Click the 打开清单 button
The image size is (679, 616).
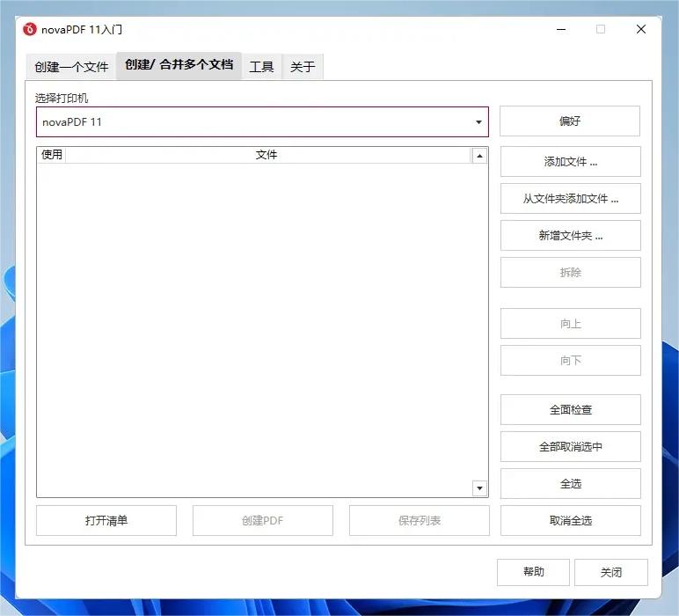click(106, 520)
